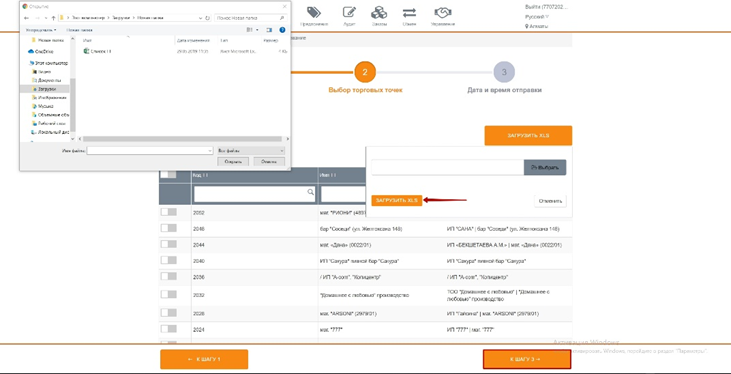Open the file type filter dropdown
Image resolution: width=731 pixels, height=374 pixels.
[251, 151]
